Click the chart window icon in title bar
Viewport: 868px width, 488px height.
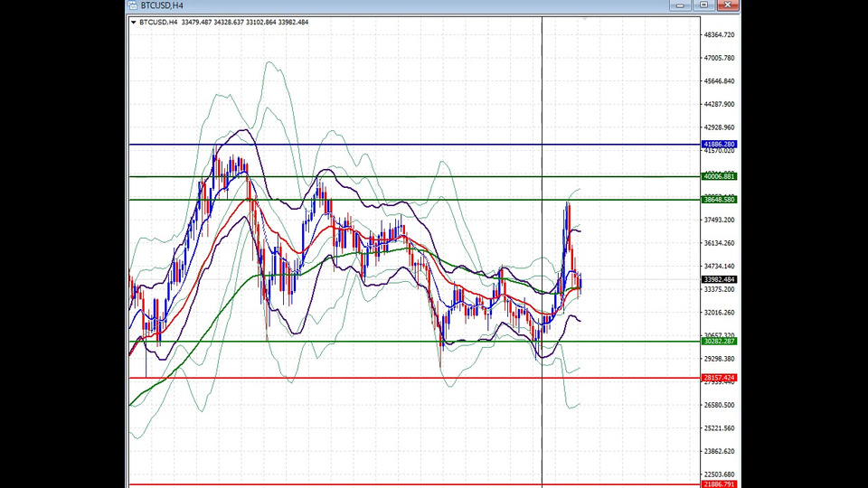click(133, 5)
